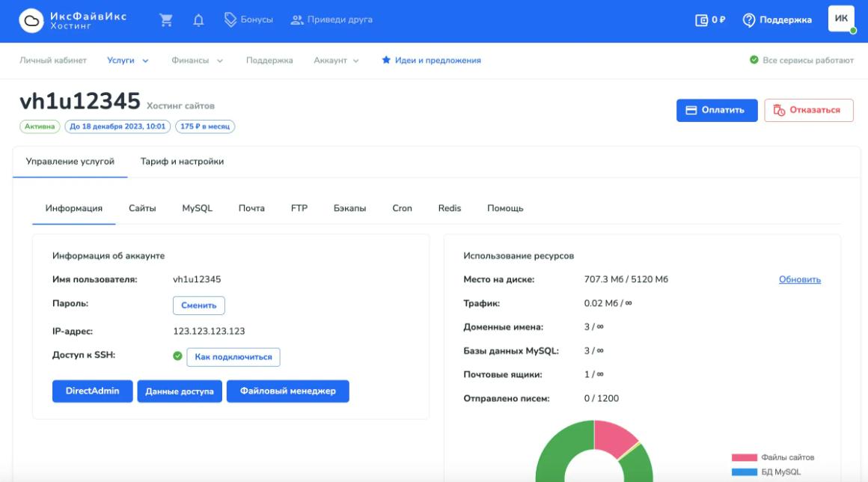Click the Обновить link
Viewport: 868px width, 482px height.
799,279
